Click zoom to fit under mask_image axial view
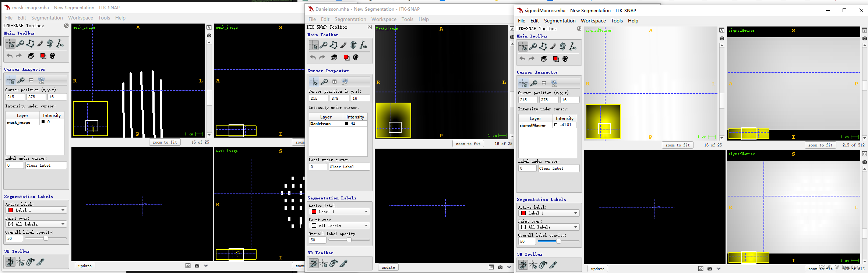The height and width of the screenshot is (273, 868). 165,142
